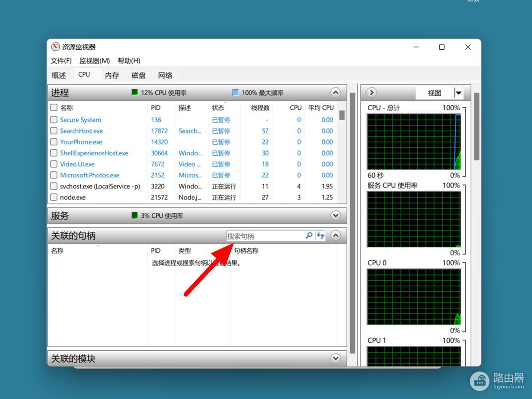
Task: Open the 监视器(M) menu
Action: click(94, 61)
